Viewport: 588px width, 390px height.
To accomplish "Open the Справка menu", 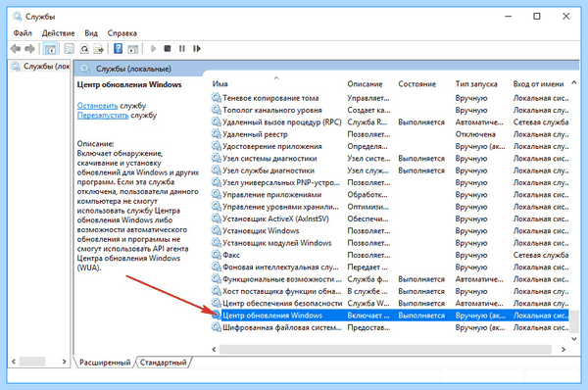I will 122,33.
